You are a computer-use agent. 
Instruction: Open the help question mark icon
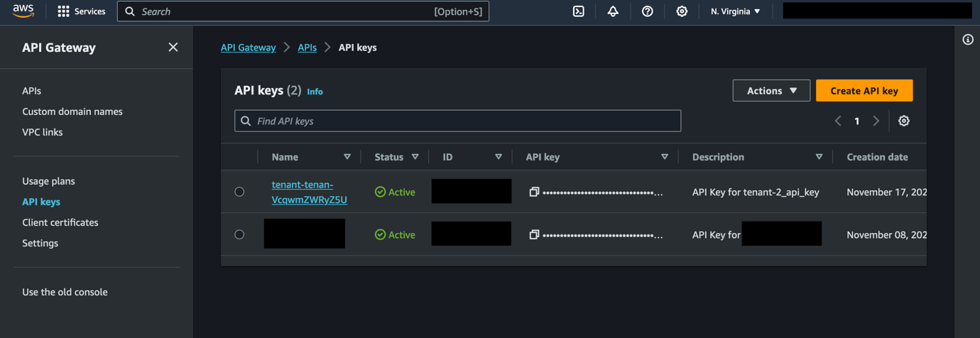[x=647, y=11]
